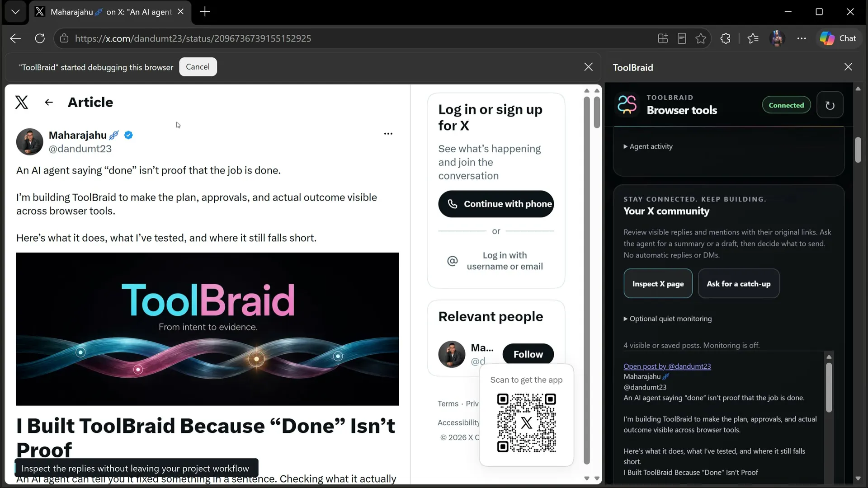Screen dimensions: 868x488
Task: Click Continue with phone
Action: pyautogui.click(x=496, y=204)
